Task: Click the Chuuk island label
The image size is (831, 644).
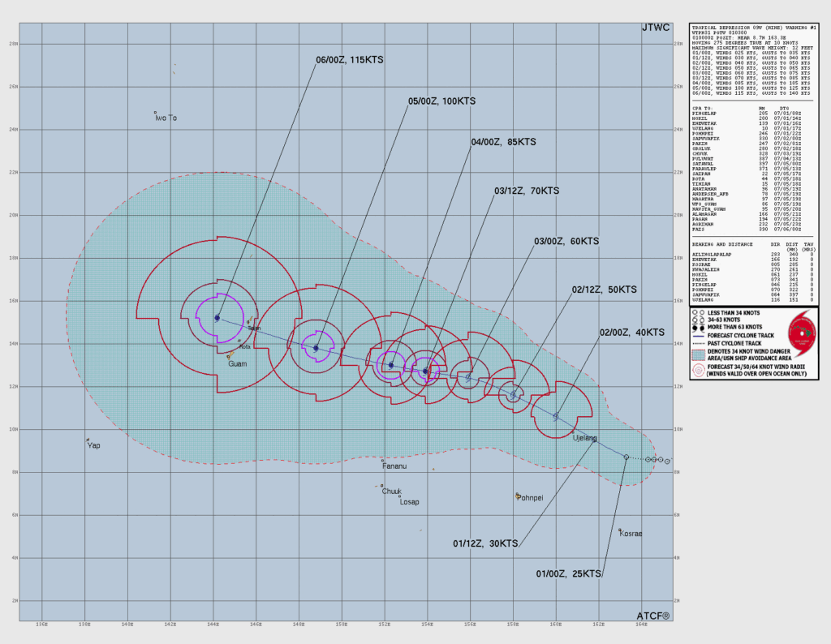Action: [392, 492]
